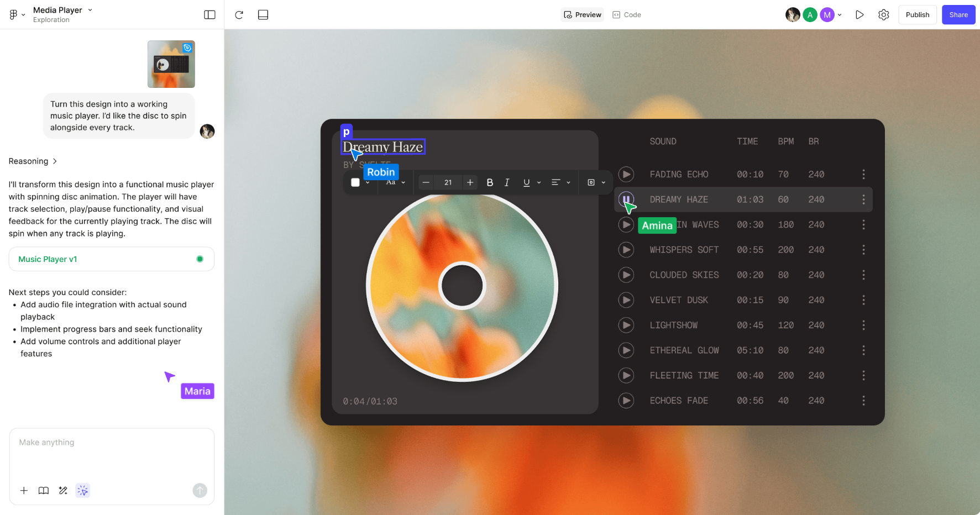
Task: Toggle the left sidebar panel icon
Action: point(209,15)
